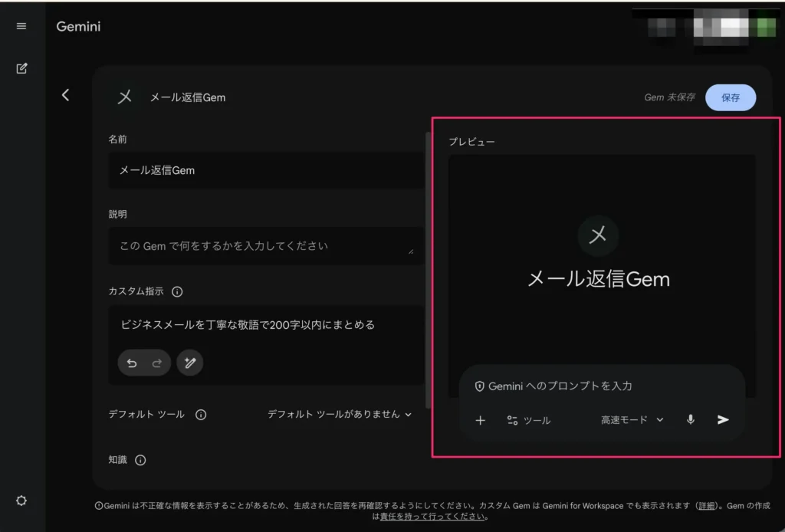Redo the custom instruction edit
This screenshot has width=785, height=532.
157,363
